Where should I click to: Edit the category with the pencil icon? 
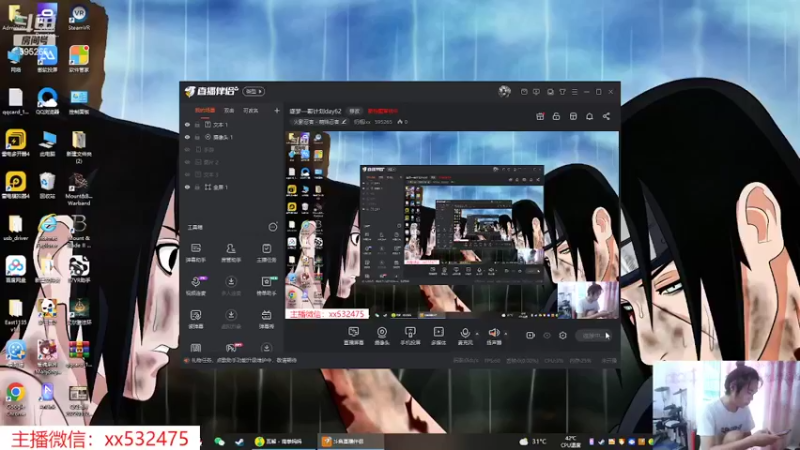344,122
